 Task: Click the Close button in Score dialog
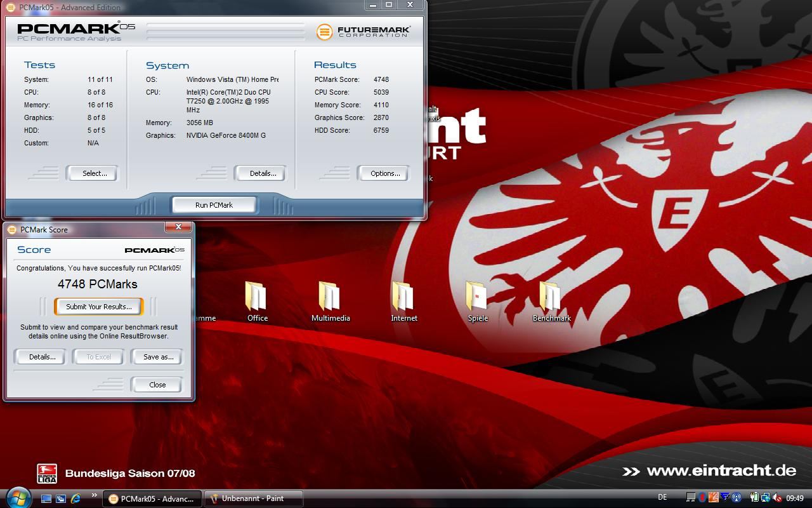pyautogui.click(x=157, y=385)
